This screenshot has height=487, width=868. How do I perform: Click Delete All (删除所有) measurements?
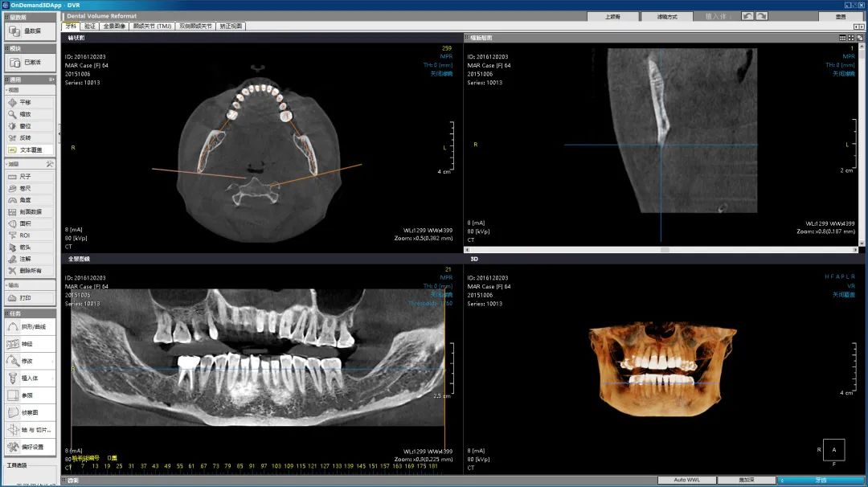(x=30, y=271)
